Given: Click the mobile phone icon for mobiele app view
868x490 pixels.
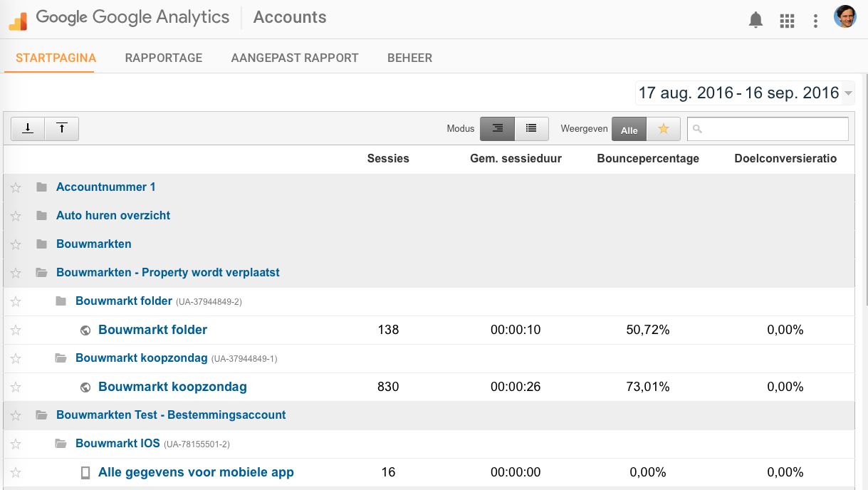Looking at the screenshot, I should point(85,472).
